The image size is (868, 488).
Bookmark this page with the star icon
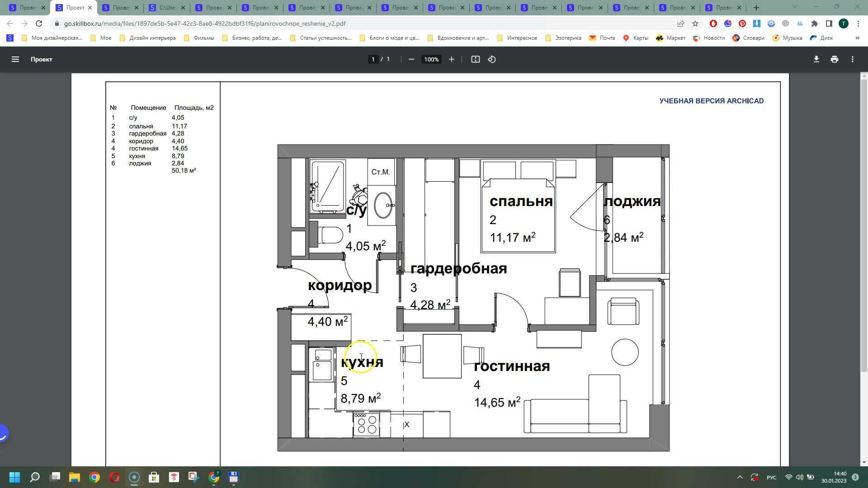[695, 23]
